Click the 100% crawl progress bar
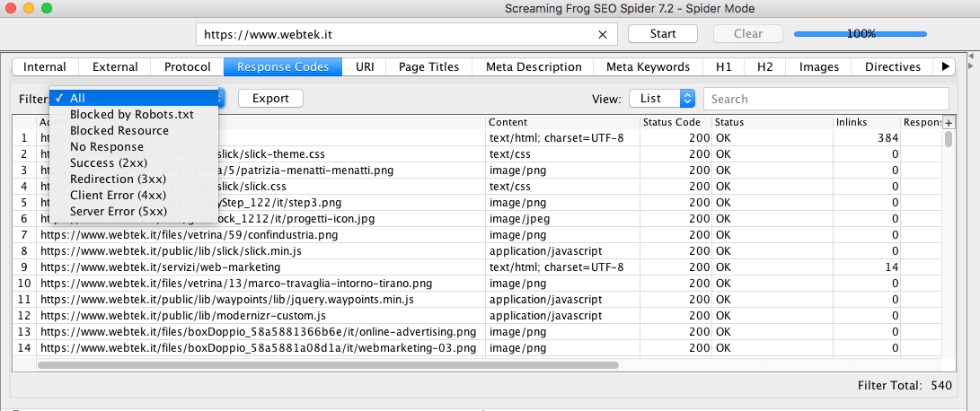Viewport: 980px width, 411px height. point(861,34)
